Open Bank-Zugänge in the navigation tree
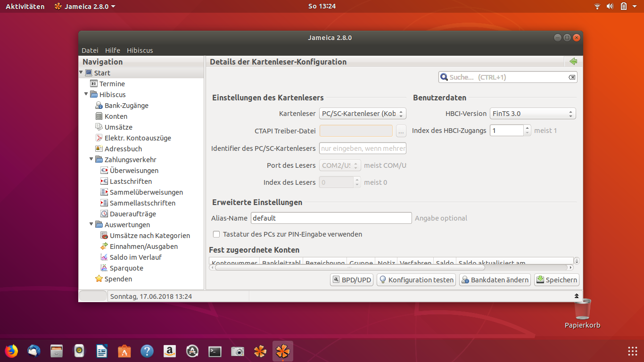Image resolution: width=644 pixels, height=362 pixels. tap(126, 106)
